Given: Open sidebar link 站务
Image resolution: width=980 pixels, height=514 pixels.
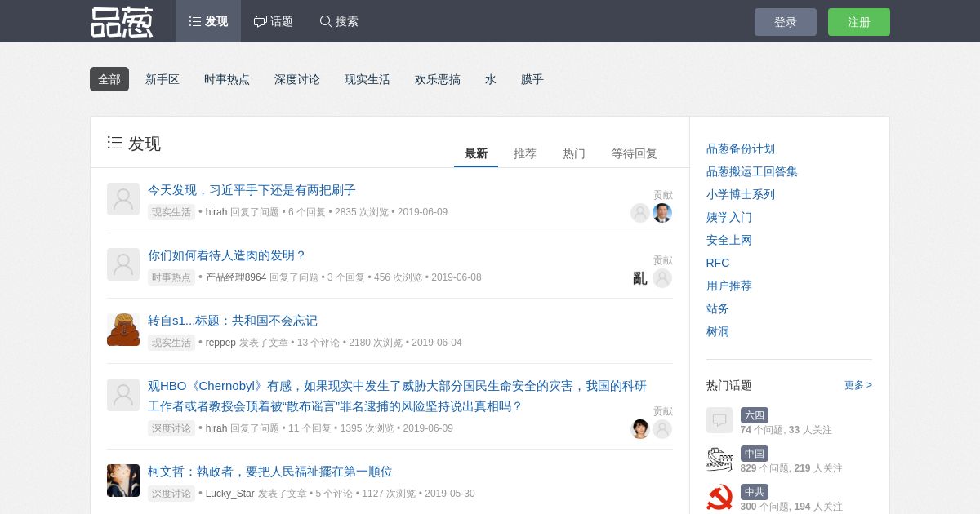Looking at the screenshot, I should click(718, 308).
